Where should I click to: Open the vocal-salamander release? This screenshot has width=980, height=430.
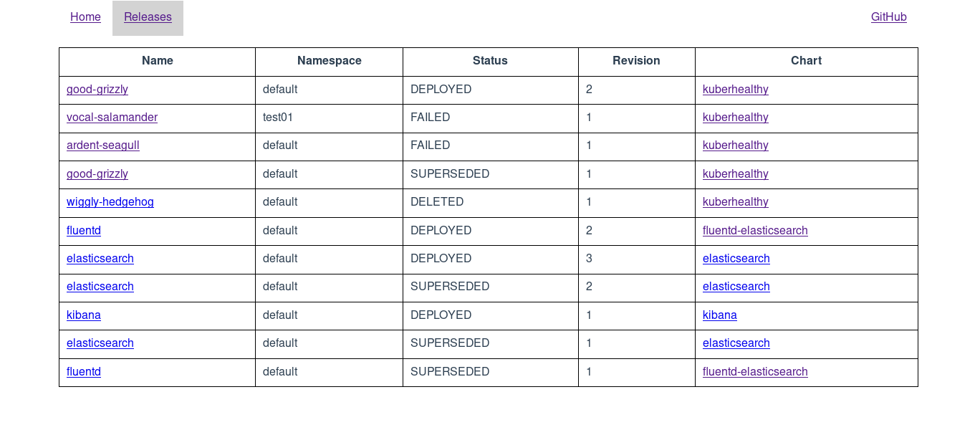112,117
